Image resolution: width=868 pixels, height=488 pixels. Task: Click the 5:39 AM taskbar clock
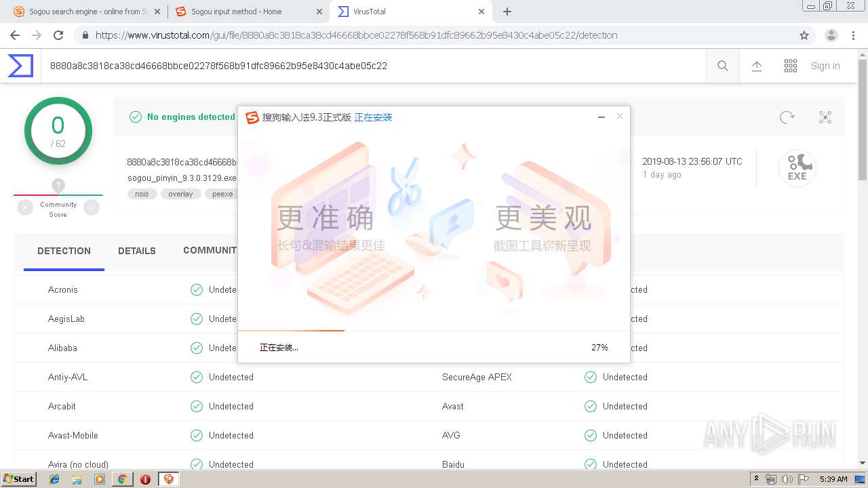[833, 479]
